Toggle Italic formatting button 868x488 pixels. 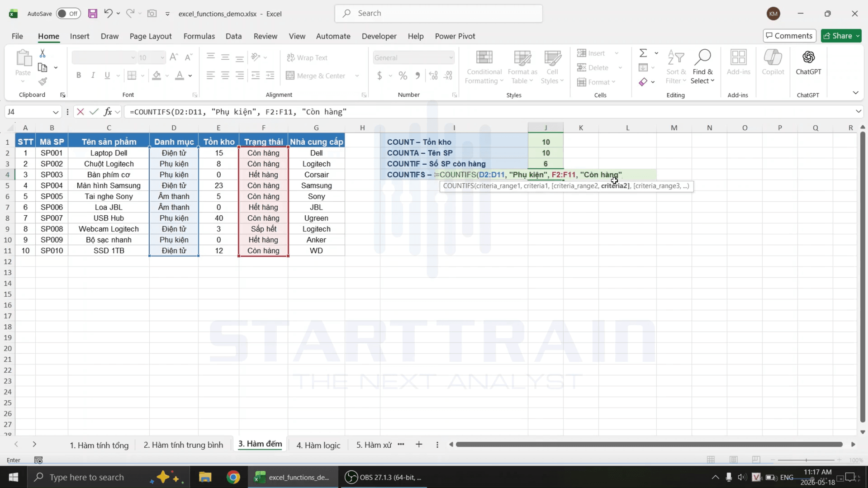click(x=93, y=76)
